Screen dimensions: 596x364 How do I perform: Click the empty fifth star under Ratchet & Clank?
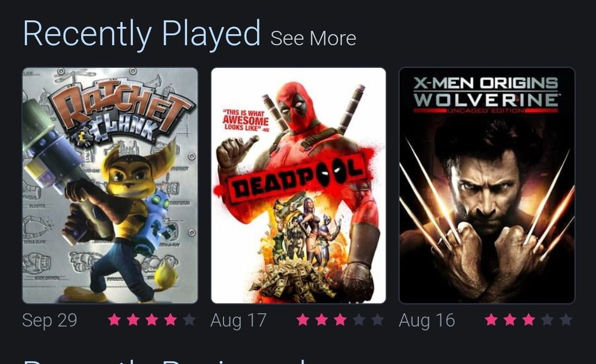189,320
